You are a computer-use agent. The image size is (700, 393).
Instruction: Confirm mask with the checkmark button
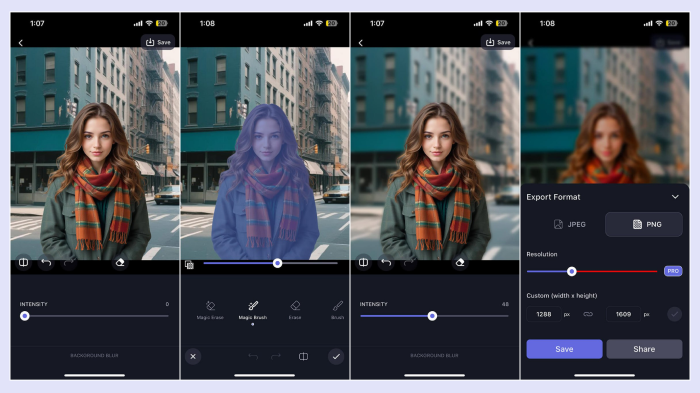point(336,356)
